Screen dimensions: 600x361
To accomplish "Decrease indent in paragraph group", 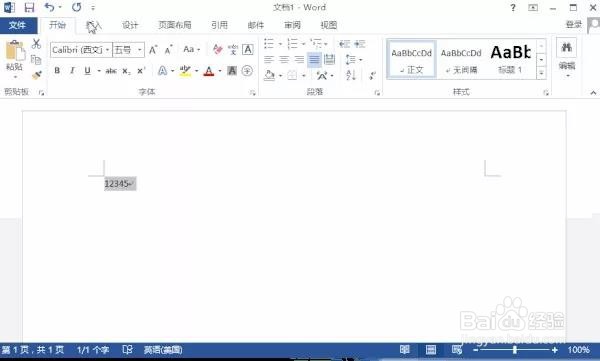I will [344, 44].
